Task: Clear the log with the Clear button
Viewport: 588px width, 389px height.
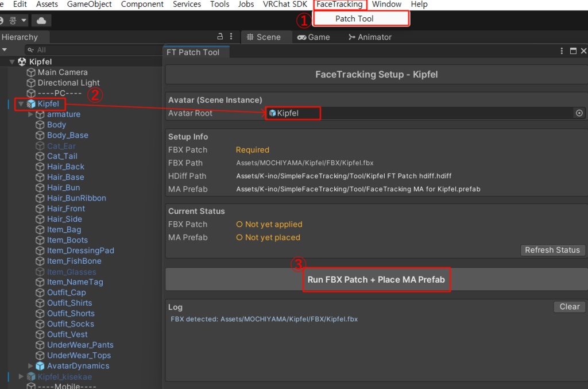Action: click(x=569, y=307)
